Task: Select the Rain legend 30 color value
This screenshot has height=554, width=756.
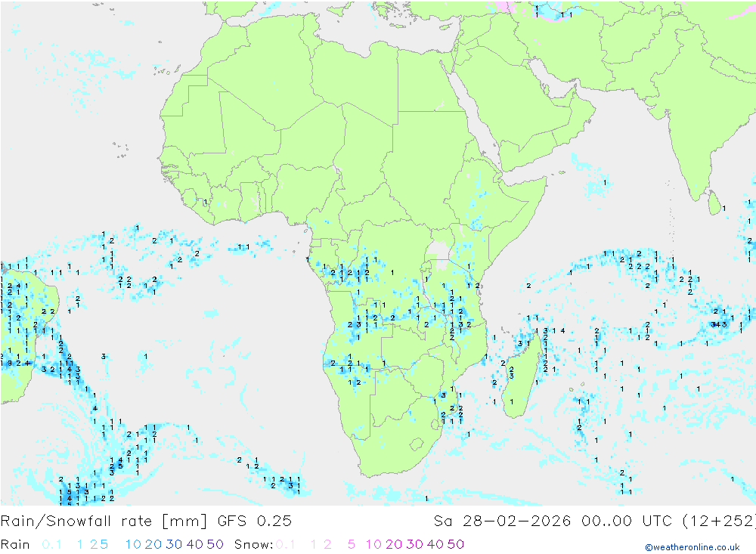Action: pos(174,544)
